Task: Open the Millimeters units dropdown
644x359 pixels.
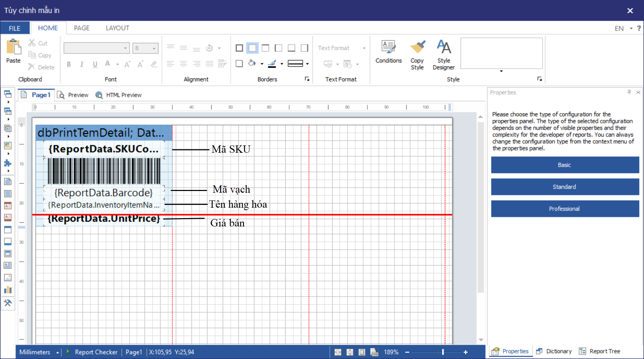Action: pos(57,352)
